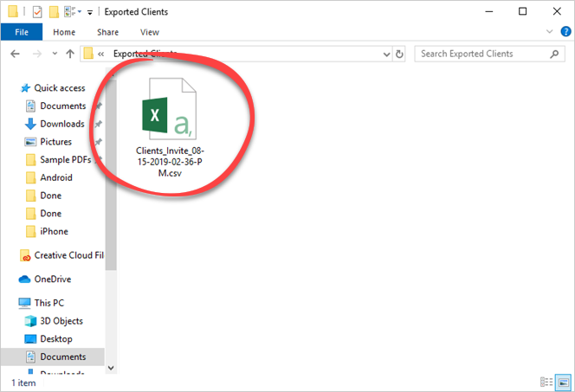Open the File menu
The width and height of the screenshot is (575, 392).
coord(22,32)
